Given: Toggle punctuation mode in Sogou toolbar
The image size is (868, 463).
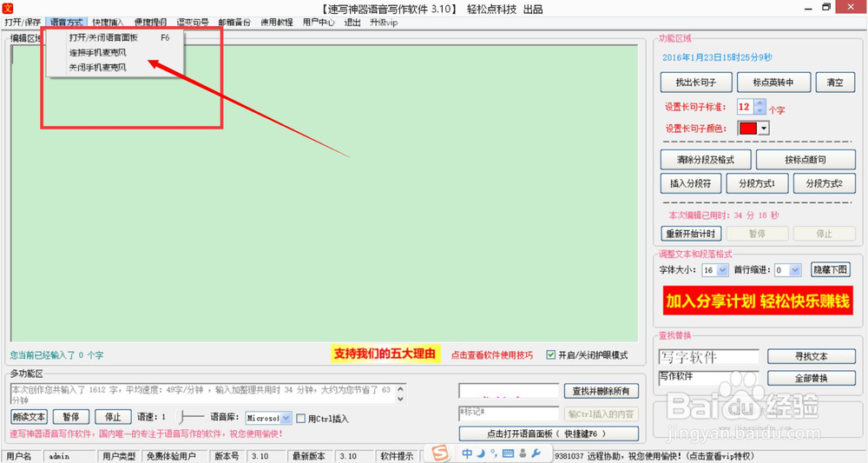Looking at the screenshot, I should coord(493,453).
